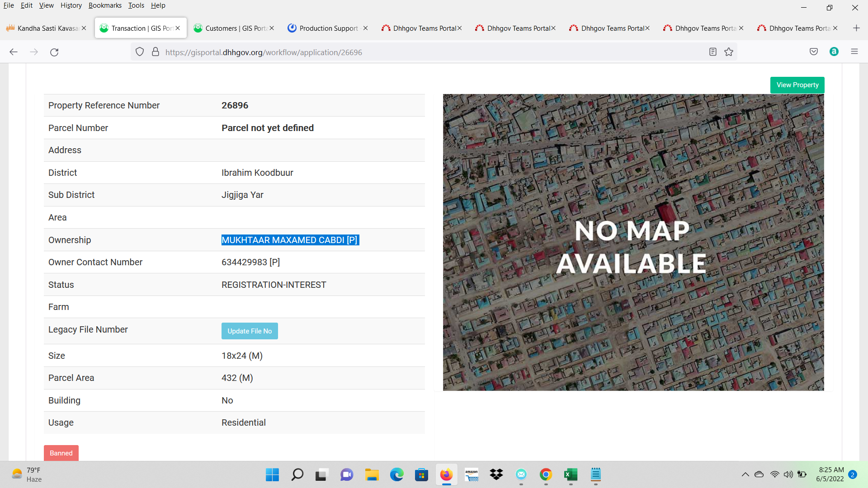The width and height of the screenshot is (868, 488).
Task: Open the mail app on the taskbar
Action: pos(521,474)
